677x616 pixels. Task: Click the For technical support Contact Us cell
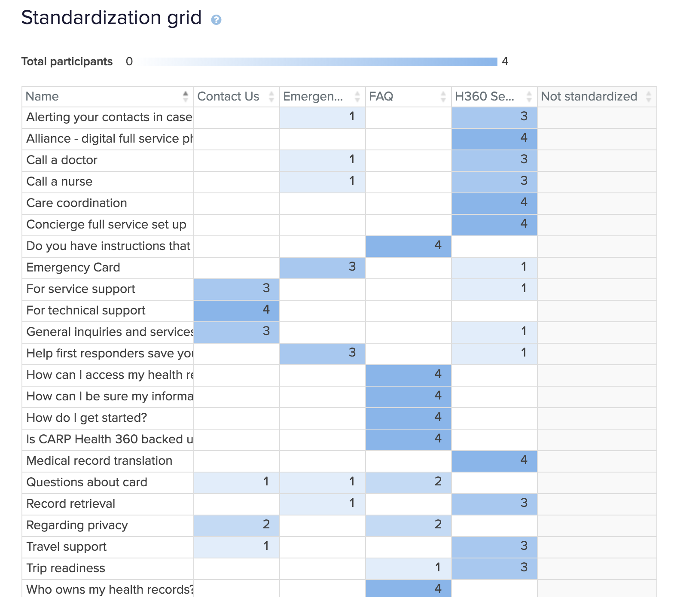click(237, 311)
